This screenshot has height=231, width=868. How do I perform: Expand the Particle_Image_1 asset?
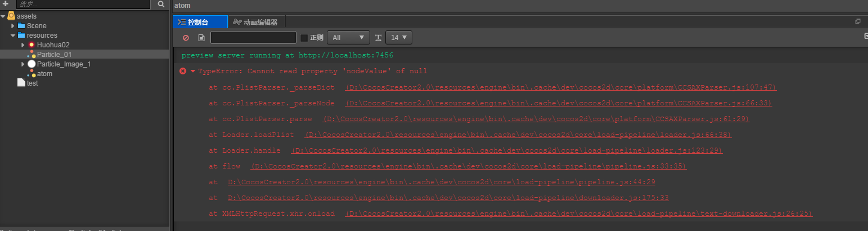[23, 64]
